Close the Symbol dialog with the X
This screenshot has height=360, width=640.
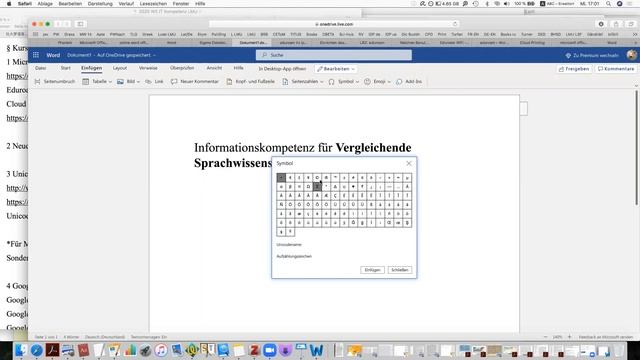click(409, 163)
